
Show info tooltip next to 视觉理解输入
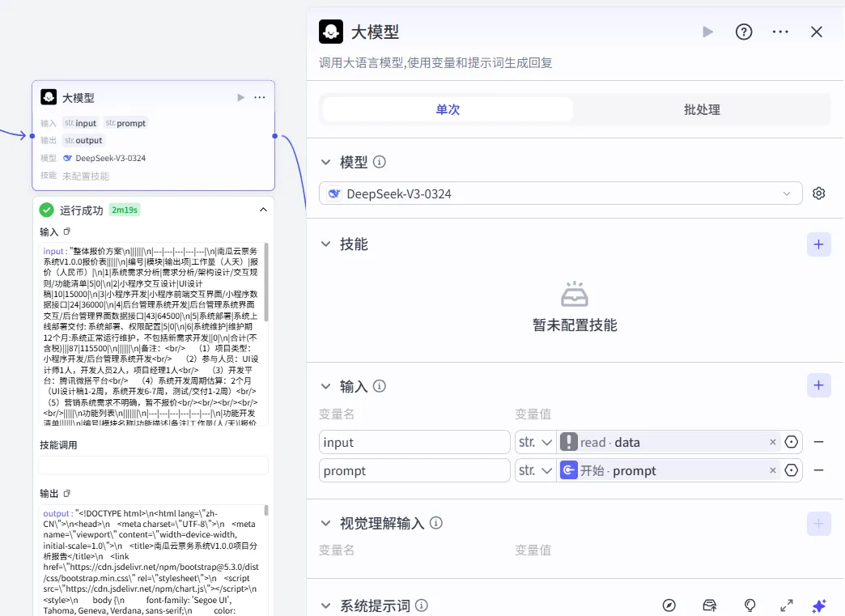click(x=436, y=523)
